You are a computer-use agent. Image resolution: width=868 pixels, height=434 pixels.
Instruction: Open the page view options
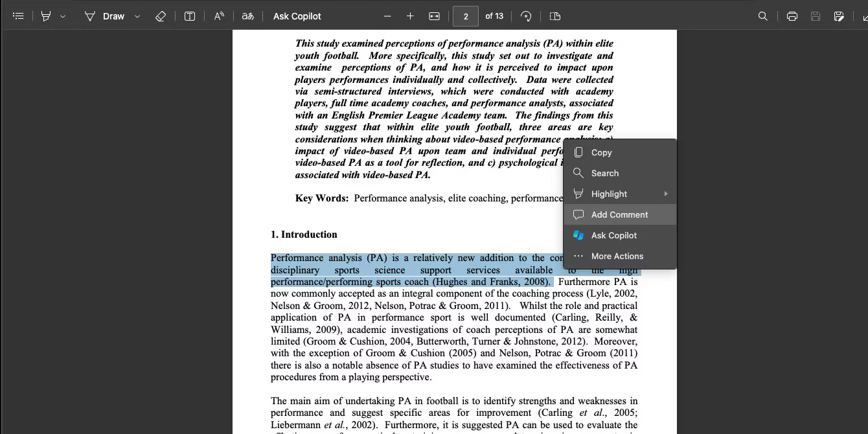(555, 16)
